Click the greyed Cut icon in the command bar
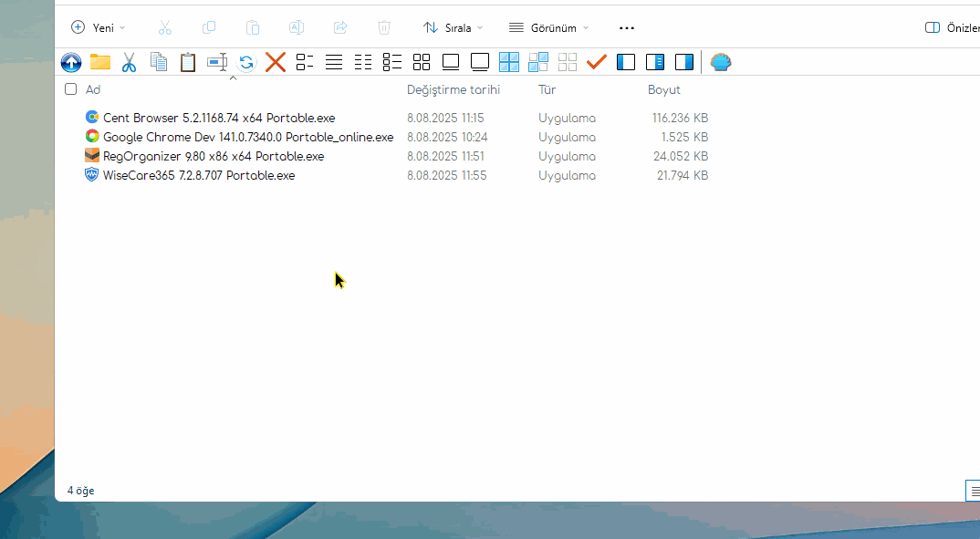The image size is (980, 539). 165,27
